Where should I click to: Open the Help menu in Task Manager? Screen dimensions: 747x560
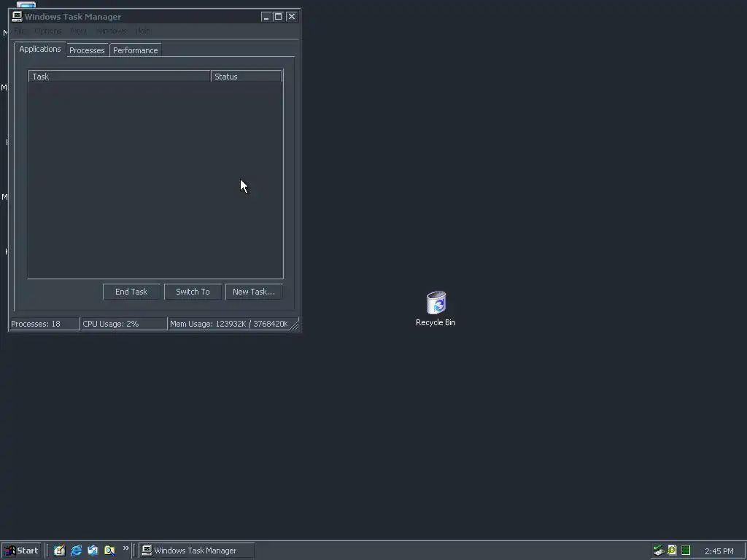point(143,31)
